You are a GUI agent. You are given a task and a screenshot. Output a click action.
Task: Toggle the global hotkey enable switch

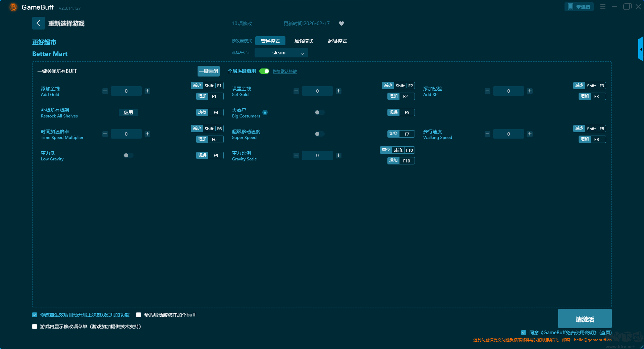click(x=264, y=71)
